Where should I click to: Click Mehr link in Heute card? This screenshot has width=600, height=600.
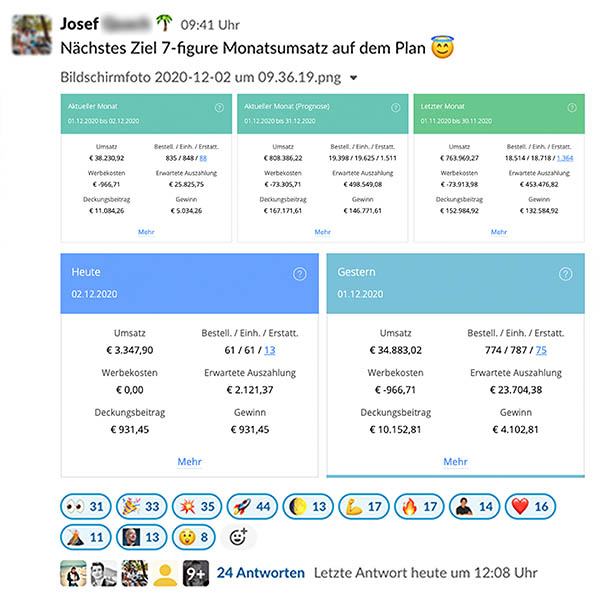189,461
